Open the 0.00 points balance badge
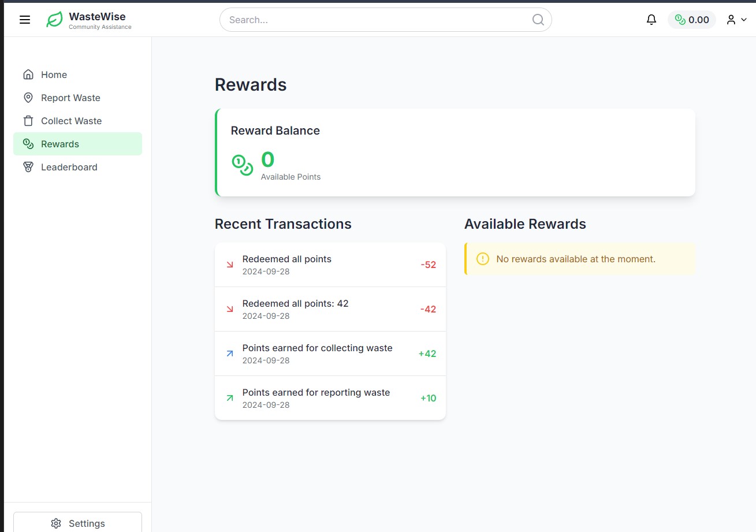The width and height of the screenshot is (756, 532). coord(691,19)
